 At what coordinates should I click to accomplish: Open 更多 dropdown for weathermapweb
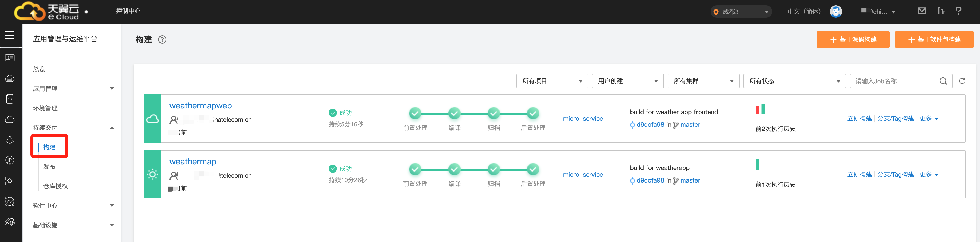929,118
